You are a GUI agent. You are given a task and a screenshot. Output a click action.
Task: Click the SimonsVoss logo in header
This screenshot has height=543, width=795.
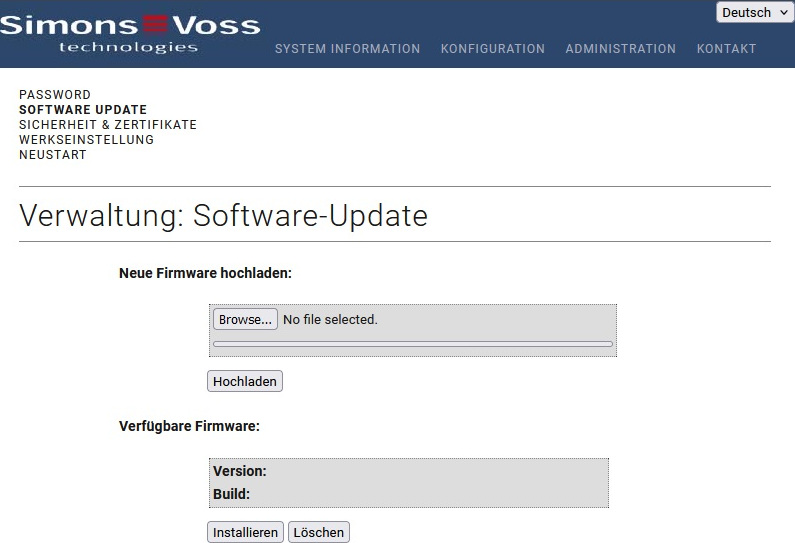(x=130, y=32)
